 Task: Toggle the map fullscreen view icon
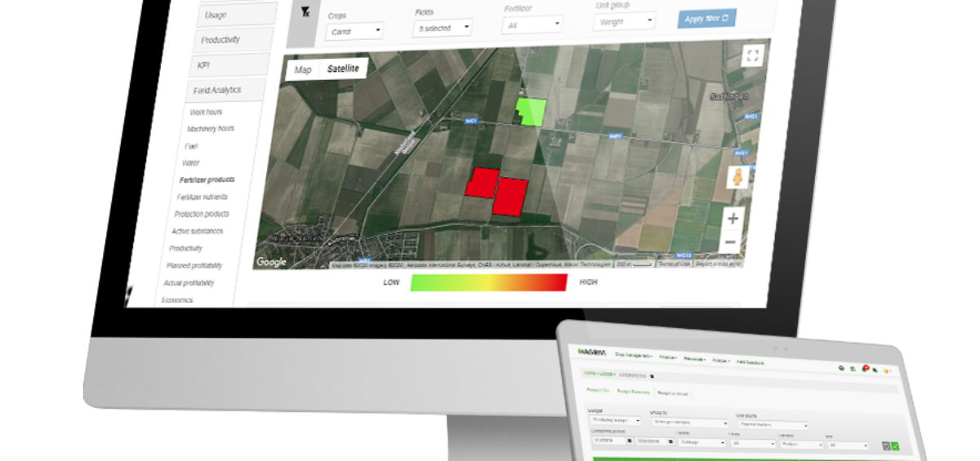tap(753, 55)
